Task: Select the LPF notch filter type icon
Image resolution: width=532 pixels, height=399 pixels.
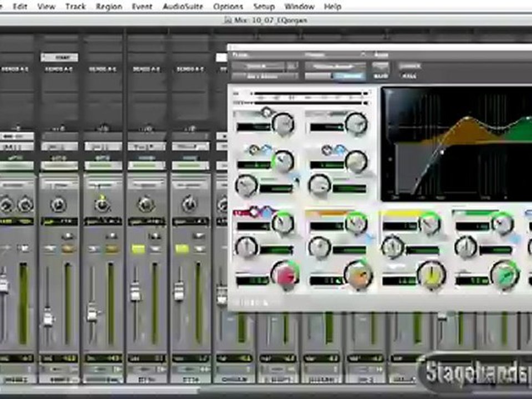Action: [x=326, y=150]
